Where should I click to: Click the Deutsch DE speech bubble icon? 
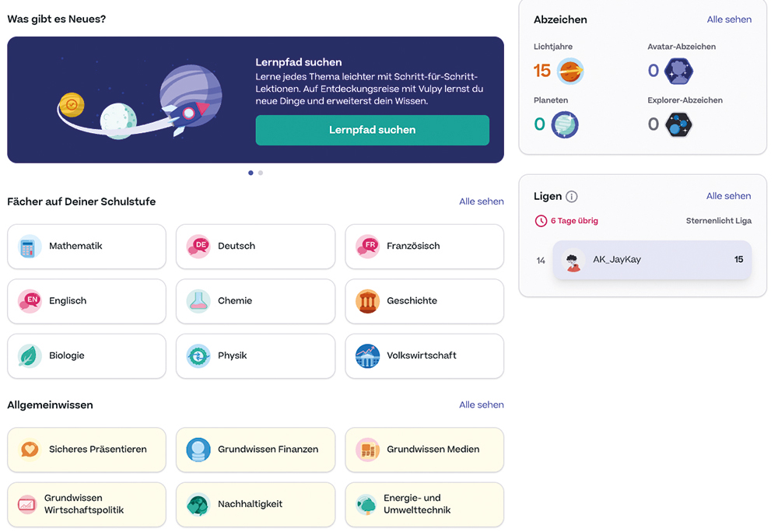point(198,247)
